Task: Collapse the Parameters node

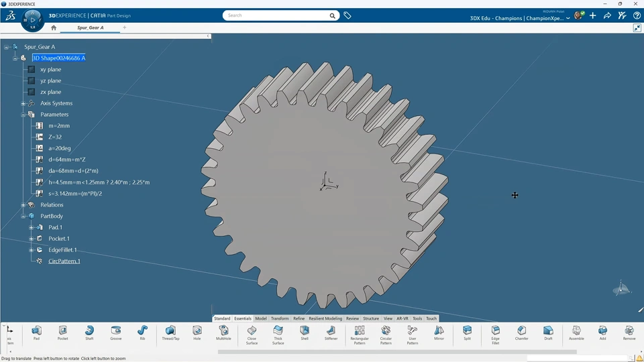Action: (23, 115)
